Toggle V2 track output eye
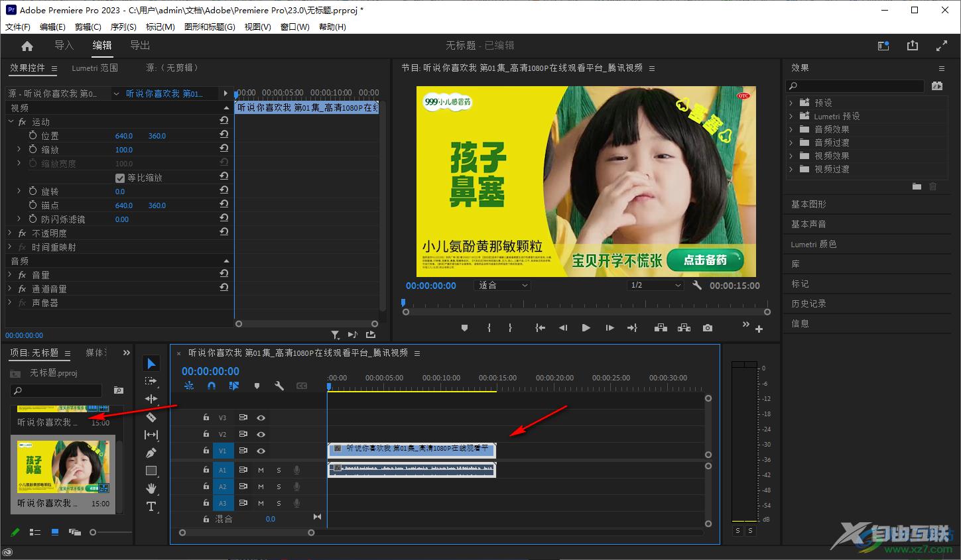 [x=261, y=434]
